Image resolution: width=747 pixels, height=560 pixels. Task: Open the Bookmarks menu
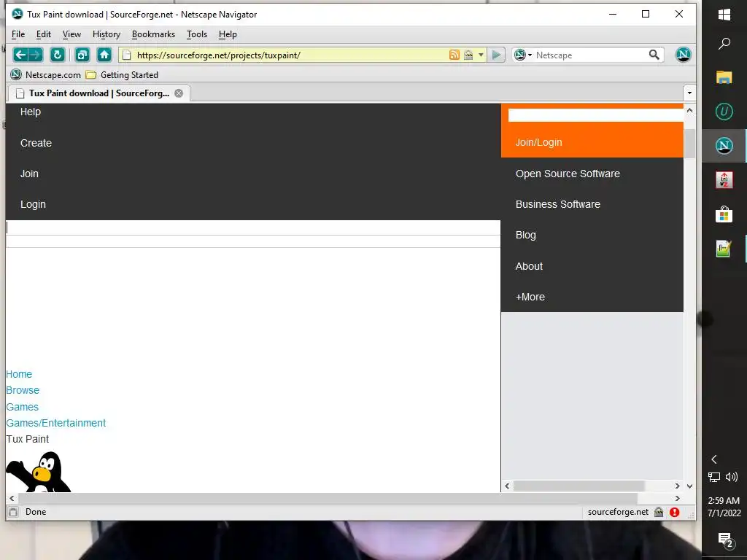pos(153,34)
